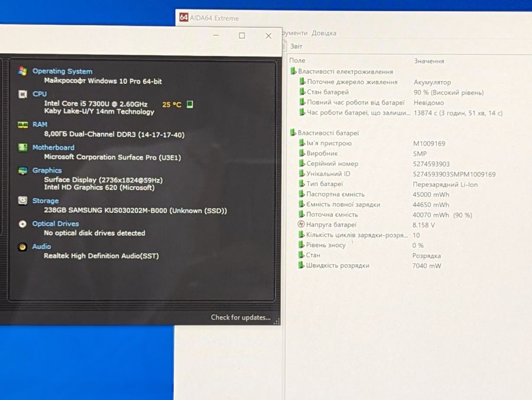Open the RAM section link
The image size is (532, 400).
coord(40,125)
